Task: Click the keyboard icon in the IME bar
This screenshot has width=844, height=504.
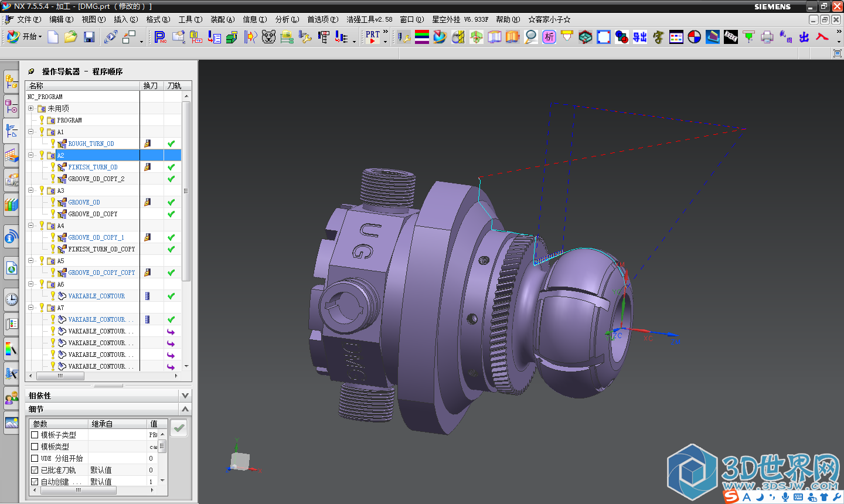Action: (x=798, y=497)
